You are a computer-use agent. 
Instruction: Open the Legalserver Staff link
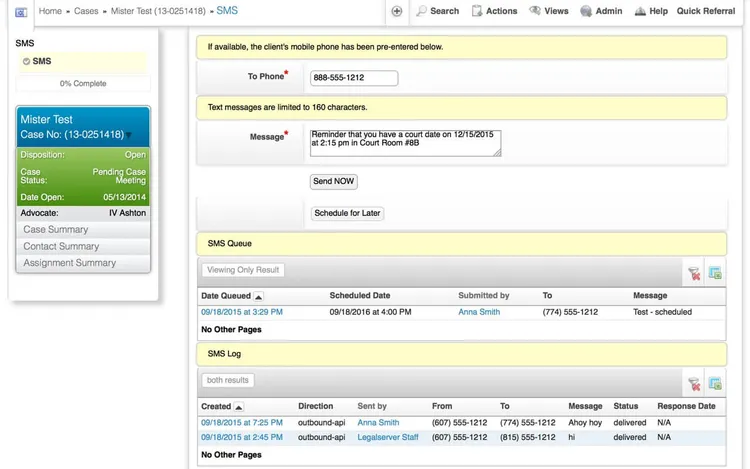click(x=388, y=437)
